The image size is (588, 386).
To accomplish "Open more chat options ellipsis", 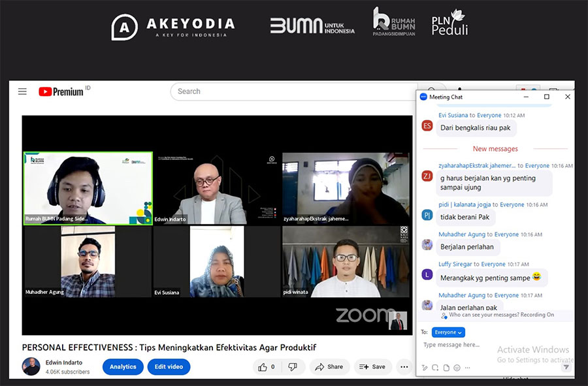I will (x=467, y=368).
